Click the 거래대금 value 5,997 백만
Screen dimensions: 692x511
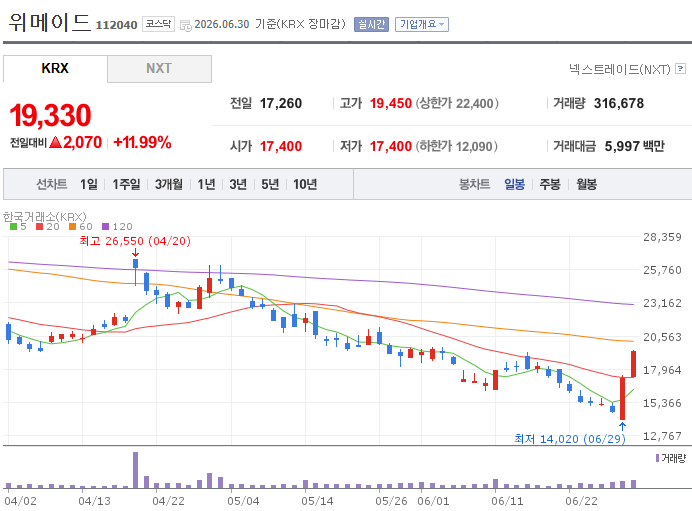635,146
